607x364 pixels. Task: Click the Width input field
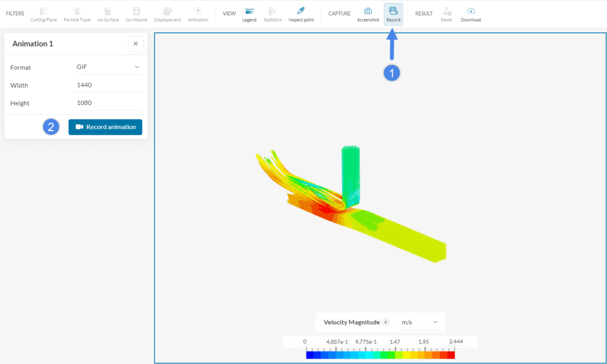[108, 85]
